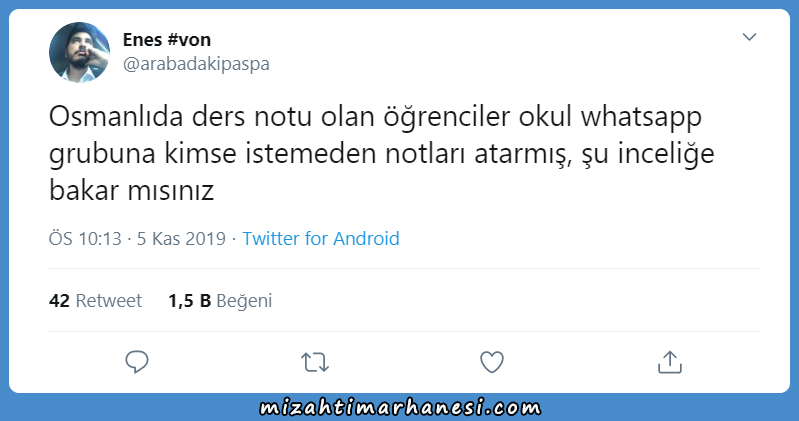
Task: View the 1,5 B Beğeni likes list
Action: pyautogui.click(x=220, y=301)
